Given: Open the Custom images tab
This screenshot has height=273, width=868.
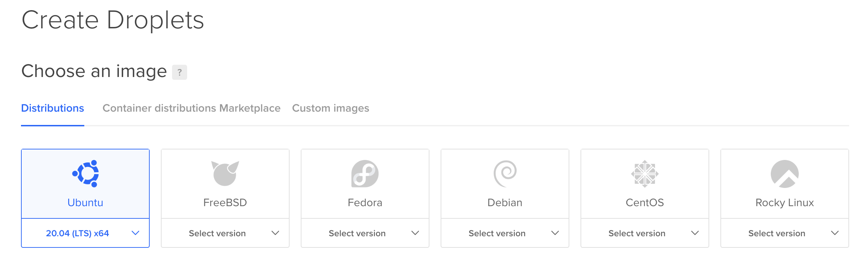Looking at the screenshot, I should pos(330,108).
